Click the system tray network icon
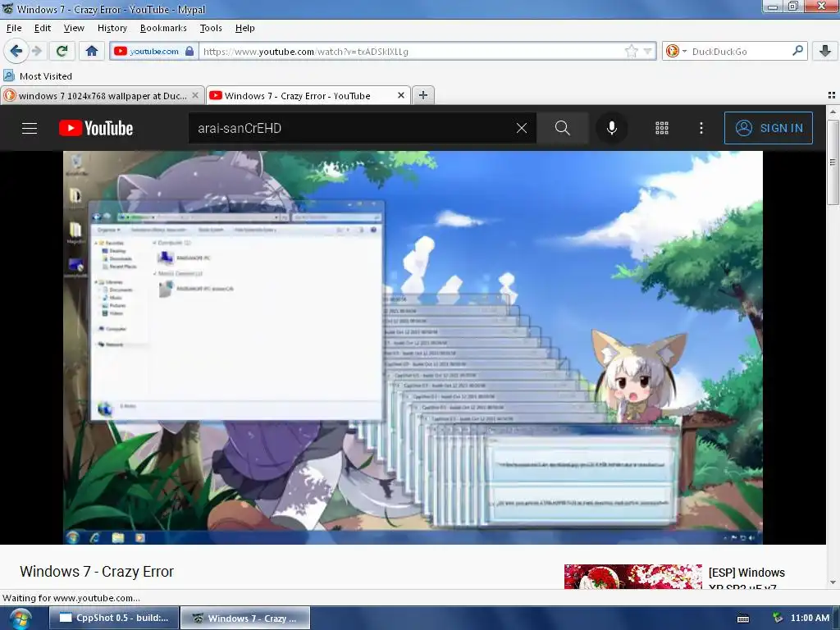 click(x=777, y=618)
